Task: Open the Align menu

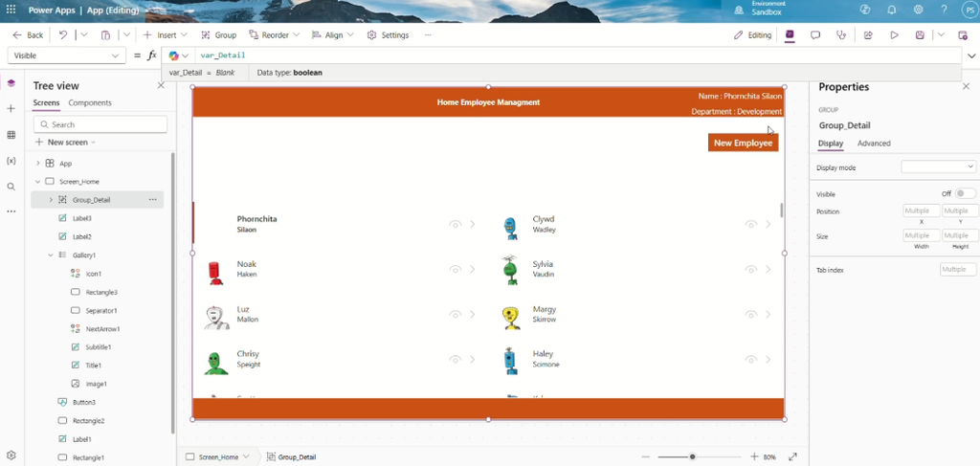Action: (x=332, y=35)
